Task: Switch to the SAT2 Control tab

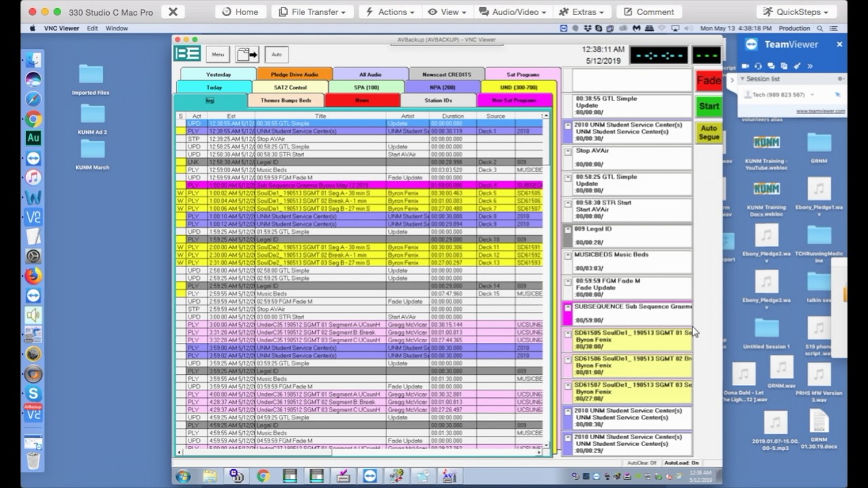Action: [x=290, y=87]
